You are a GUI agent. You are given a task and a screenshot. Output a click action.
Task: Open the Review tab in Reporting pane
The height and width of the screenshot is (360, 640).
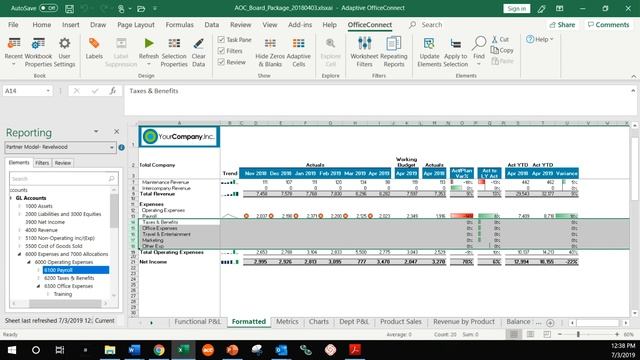point(63,163)
